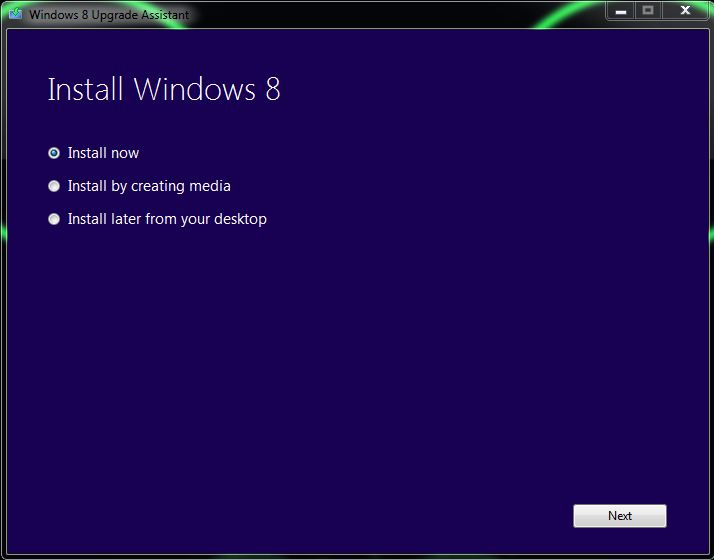The image size is (714, 560).
Task: Click the Upgrade Assistant title bar icon
Action: pyautogui.click(x=16, y=13)
